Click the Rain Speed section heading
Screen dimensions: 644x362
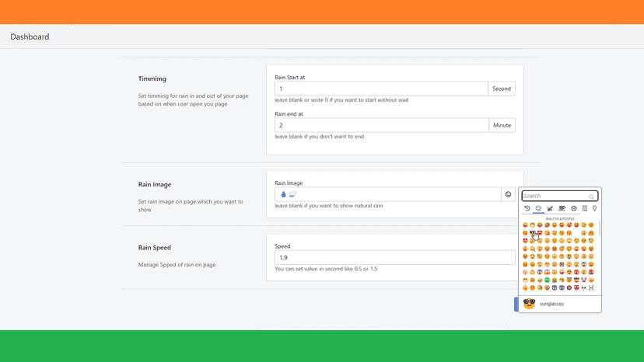click(155, 248)
